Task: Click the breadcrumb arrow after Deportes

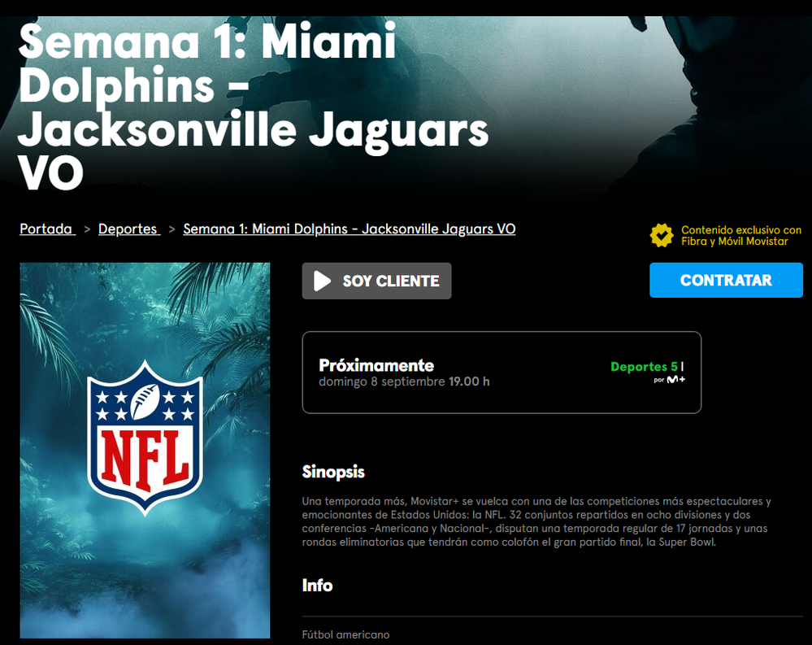Action: (x=172, y=229)
